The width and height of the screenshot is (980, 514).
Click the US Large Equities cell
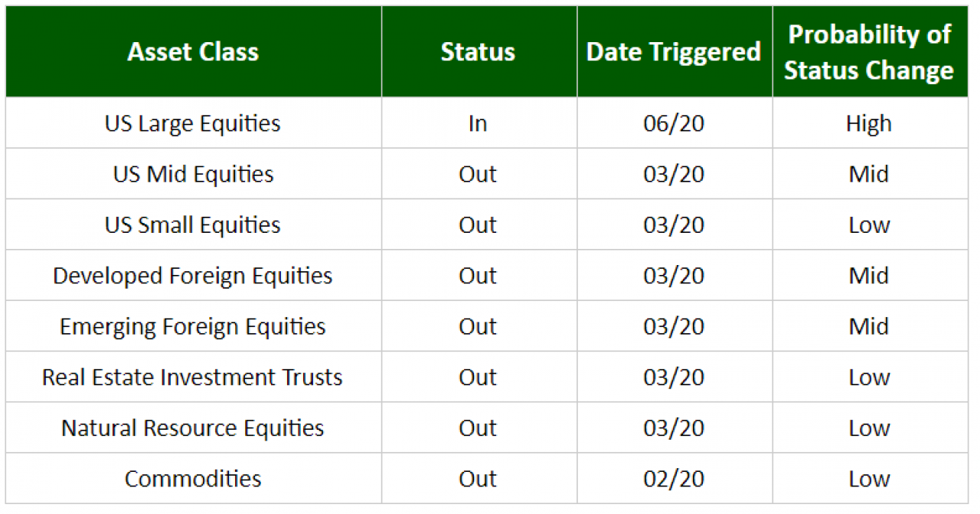193,123
